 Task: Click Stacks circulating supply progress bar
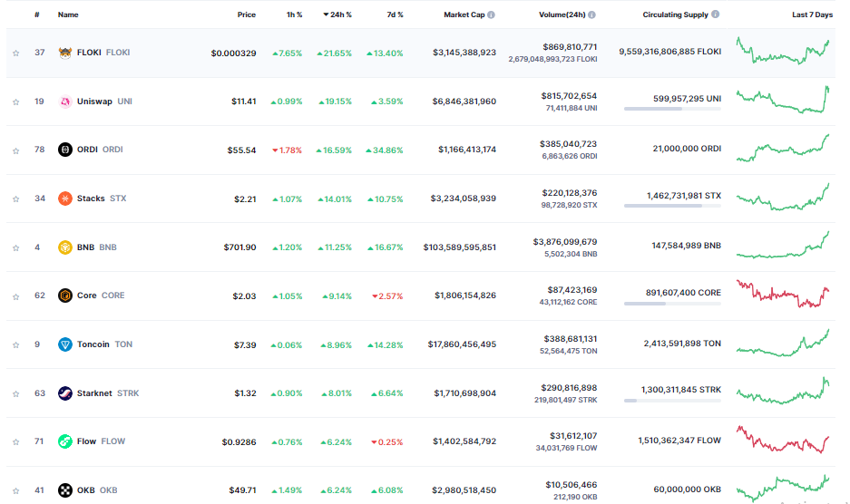673,206
